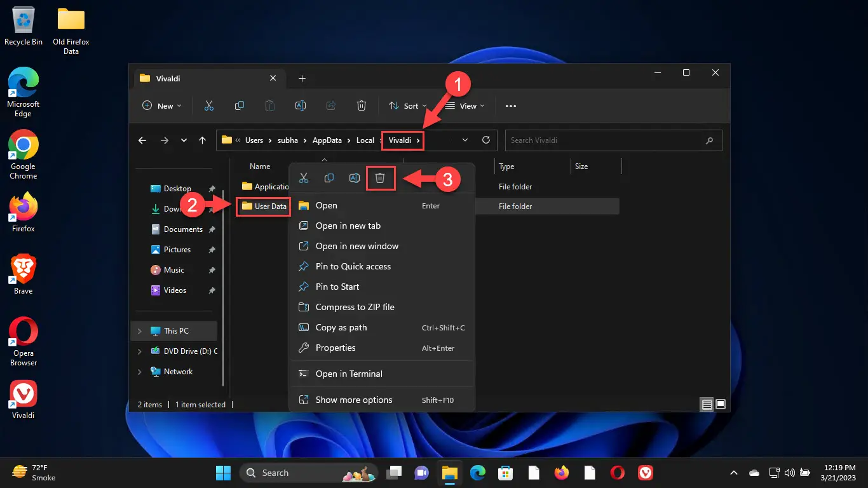
Task: Open the View dropdown menu
Action: (465, 106)
